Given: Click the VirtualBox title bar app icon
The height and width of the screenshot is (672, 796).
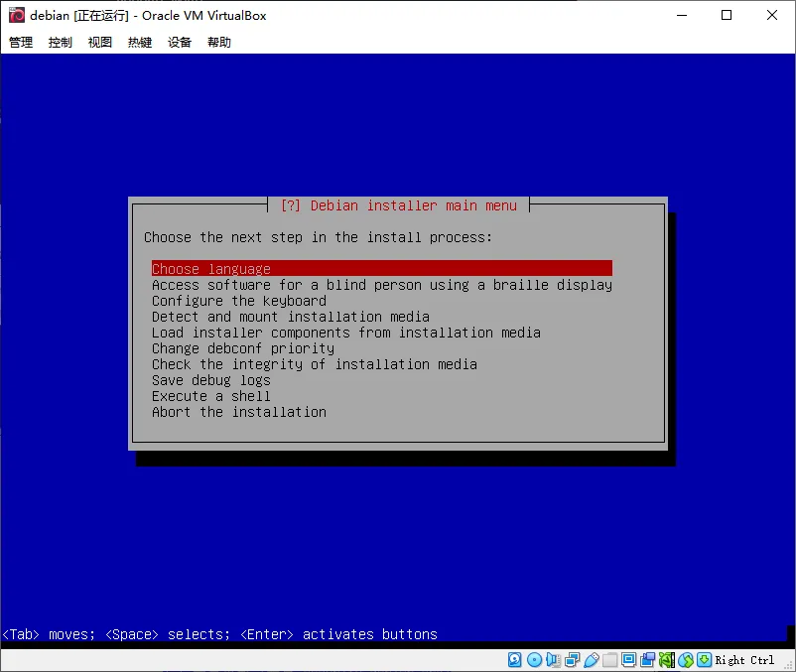Looking at the screenshot, I should (17, 15).
